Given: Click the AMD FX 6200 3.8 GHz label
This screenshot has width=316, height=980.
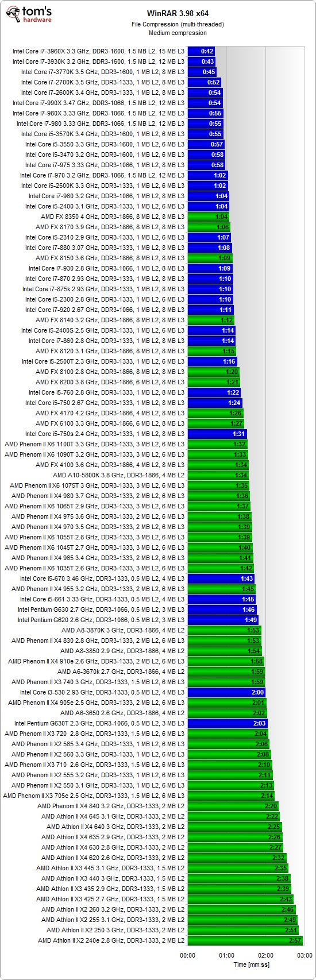Looking at the screenshot, I should (x=110, y=382).
